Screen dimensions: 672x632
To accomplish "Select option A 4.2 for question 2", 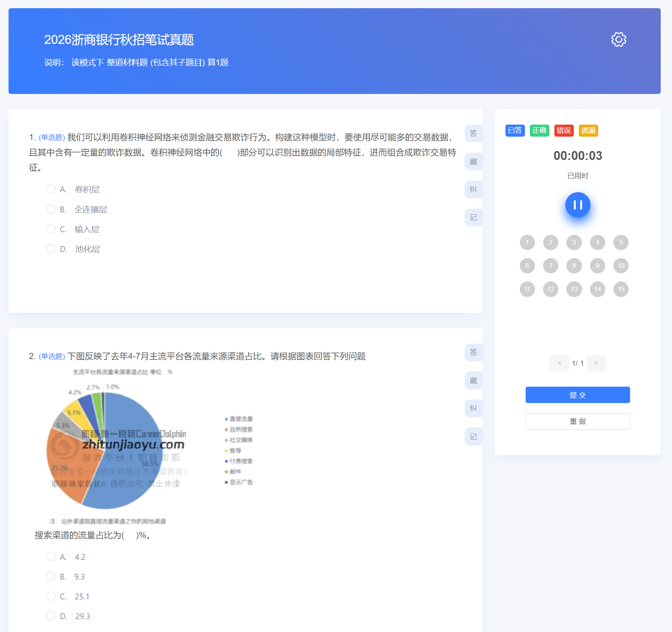I will tap(51, 557).
